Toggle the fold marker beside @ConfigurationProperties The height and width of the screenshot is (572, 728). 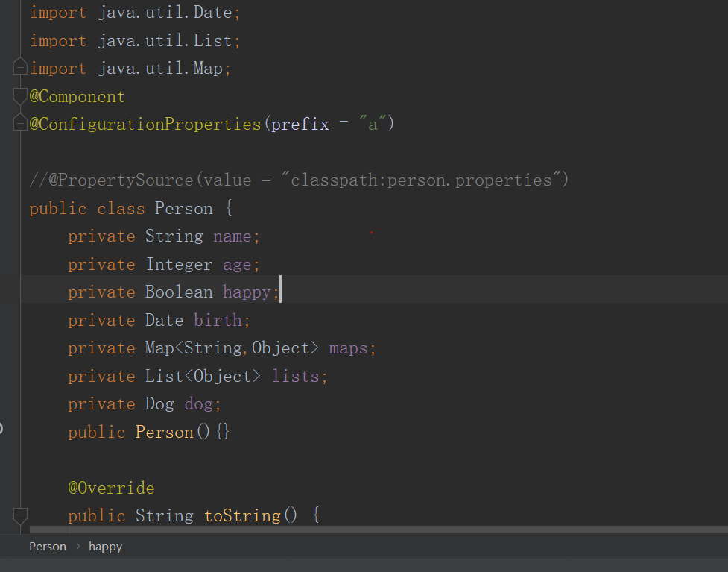(20, 122)
